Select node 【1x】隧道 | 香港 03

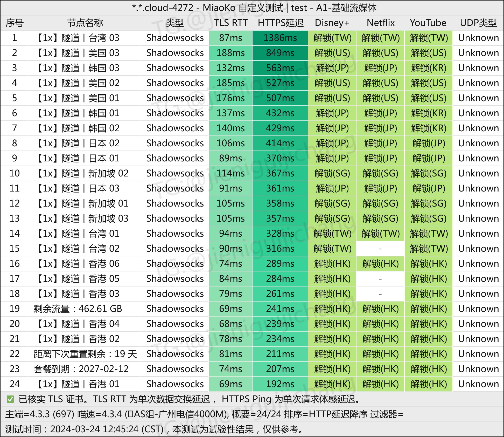77,294
